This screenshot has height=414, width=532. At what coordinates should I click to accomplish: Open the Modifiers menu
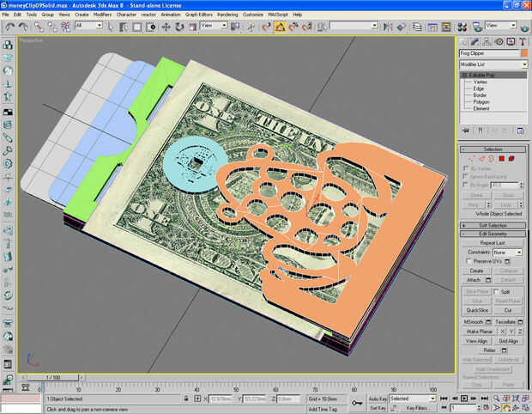tap(103, 15)
